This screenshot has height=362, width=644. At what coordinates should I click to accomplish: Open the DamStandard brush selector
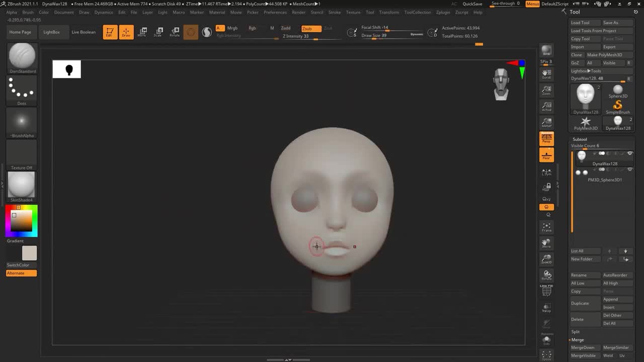coord(22,58)
